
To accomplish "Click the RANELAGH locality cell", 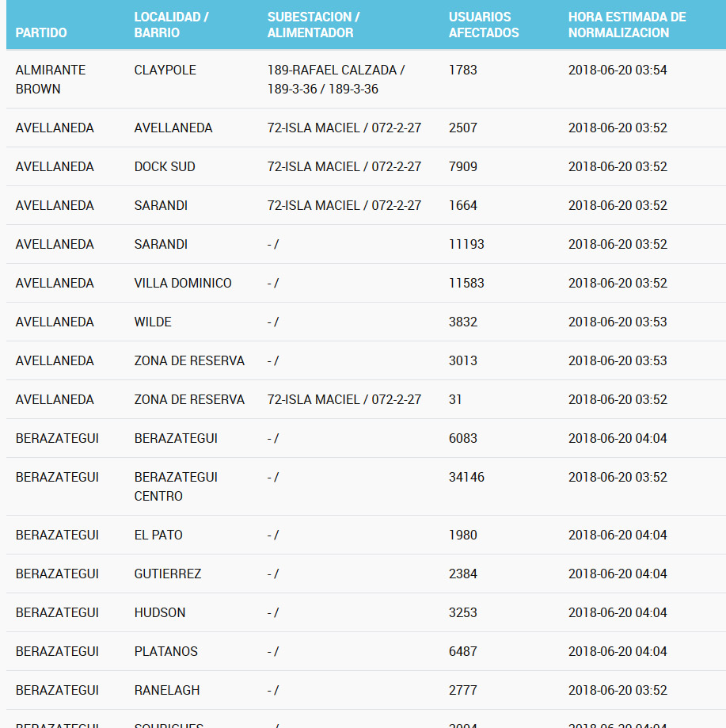I will pyautogui.click(x=167, y=690).
